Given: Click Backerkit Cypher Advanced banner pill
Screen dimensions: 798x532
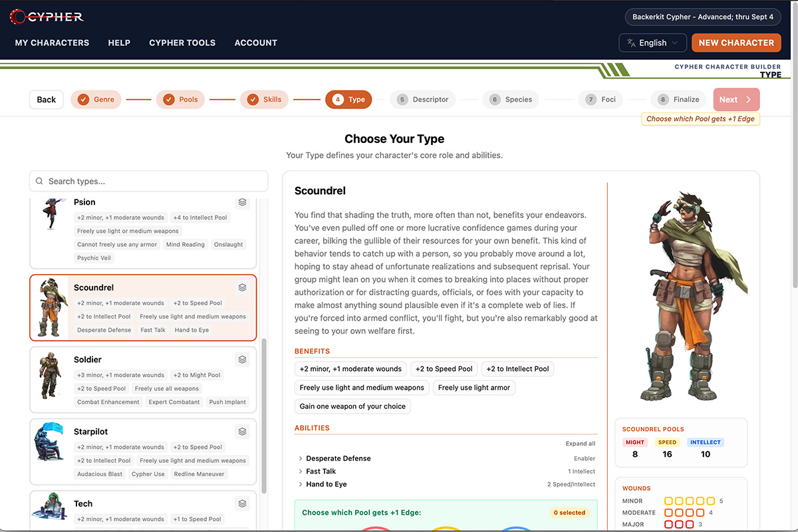Looking at the screenshot, I should pos(703,17).
